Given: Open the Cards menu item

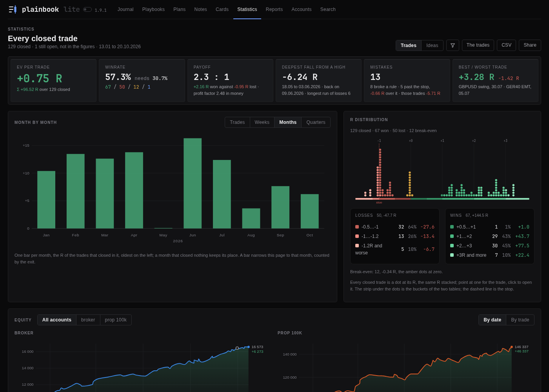Looking at the screenshot, I should [222, 9].
